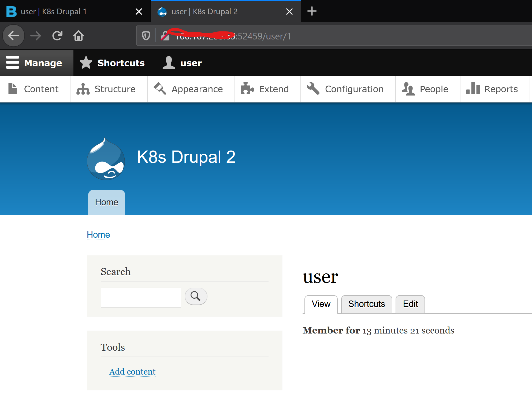Open the Appearance admin section
Viewport: 532px width, 403px height.
click(191, 89)
